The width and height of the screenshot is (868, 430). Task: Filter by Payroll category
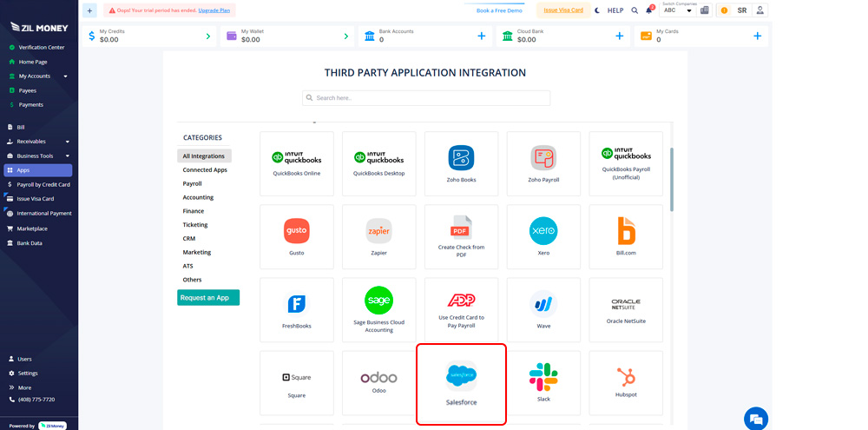coord(192,183)
